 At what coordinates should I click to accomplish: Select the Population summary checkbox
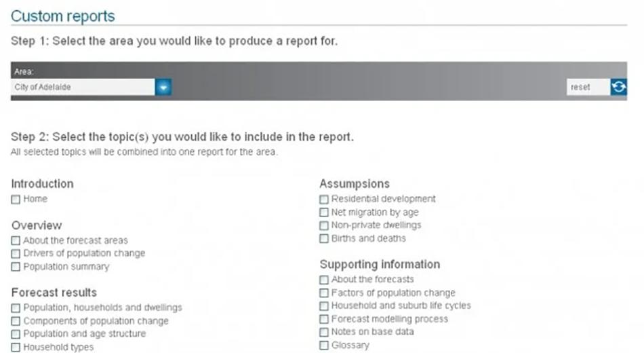click(16, 267)
